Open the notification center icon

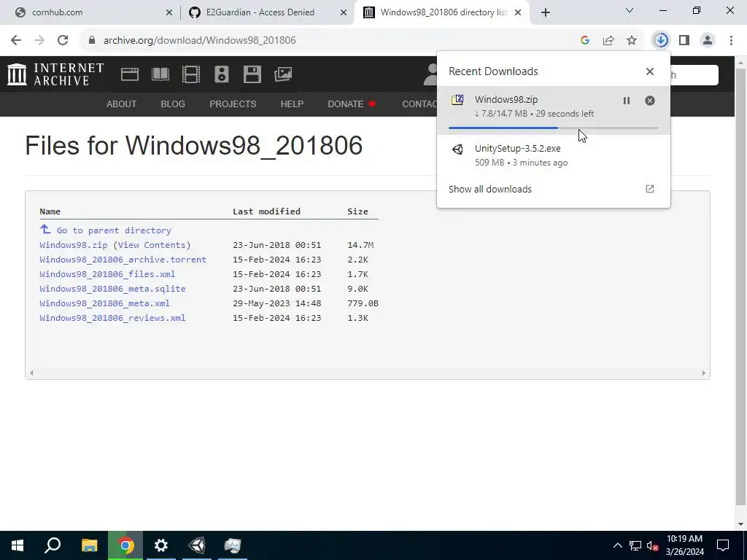click(x=723, y=545)
